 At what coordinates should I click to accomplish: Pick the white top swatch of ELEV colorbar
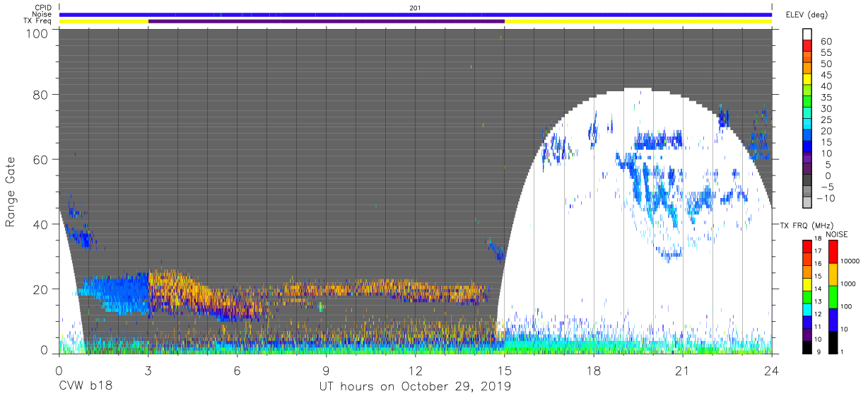pos(808,35)
